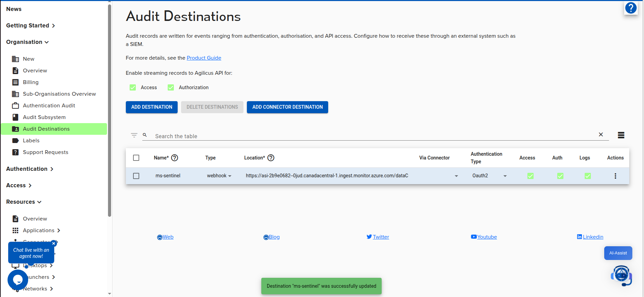Open Audit Subsystem page
The height and width of the screenshot is (297, 644).
pos(44,117)
